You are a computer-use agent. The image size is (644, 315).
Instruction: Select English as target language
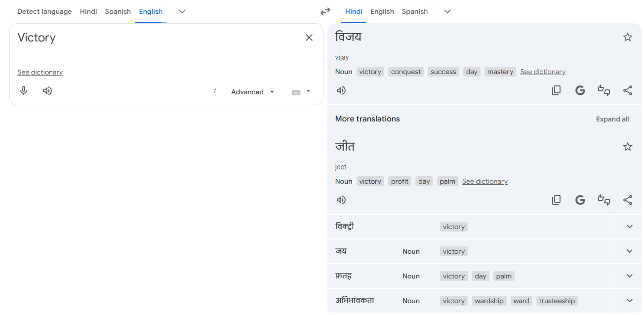pos(382,11)
